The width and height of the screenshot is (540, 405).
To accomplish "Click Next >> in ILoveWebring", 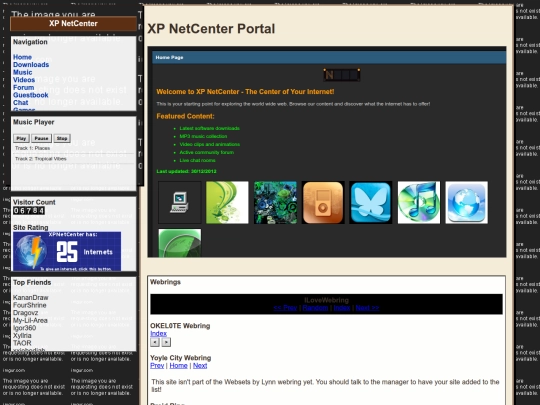I will [x=367, y=308].
